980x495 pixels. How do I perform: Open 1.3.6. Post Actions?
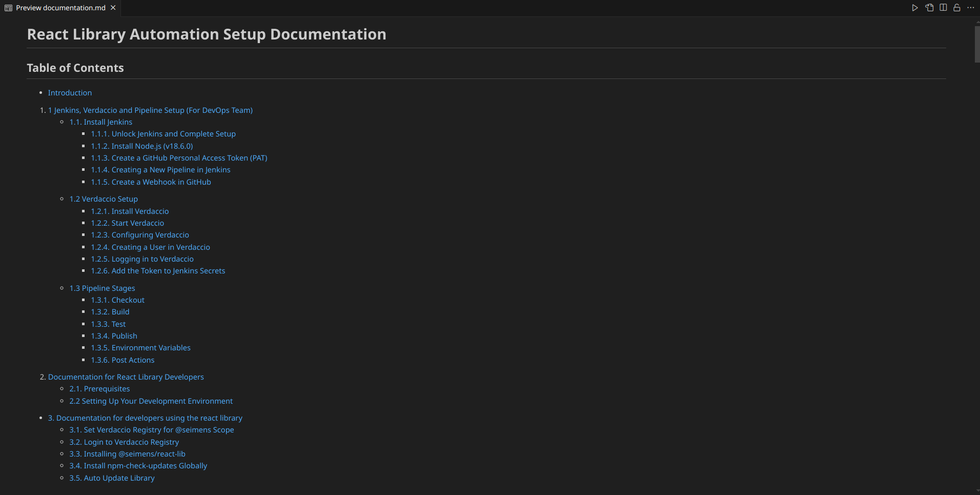[123, 360]
